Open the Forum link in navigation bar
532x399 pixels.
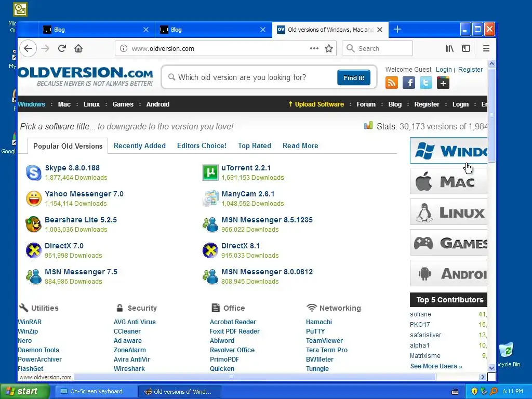point(366,104)
